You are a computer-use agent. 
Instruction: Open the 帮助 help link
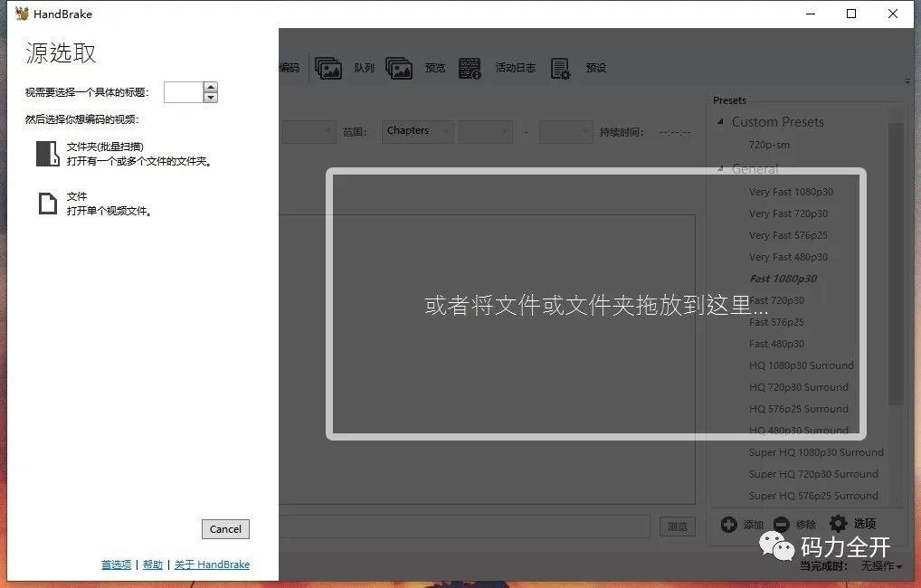tap(153, 564)
